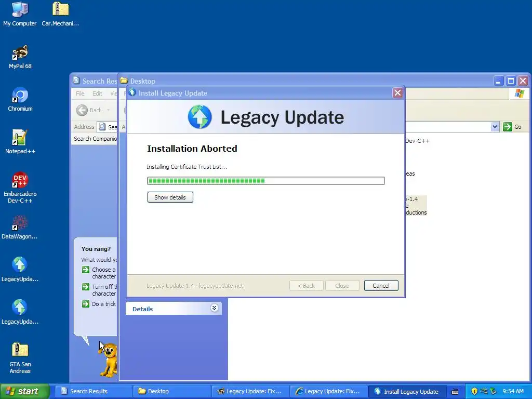Switch to Desktop taskbar button

171,391
